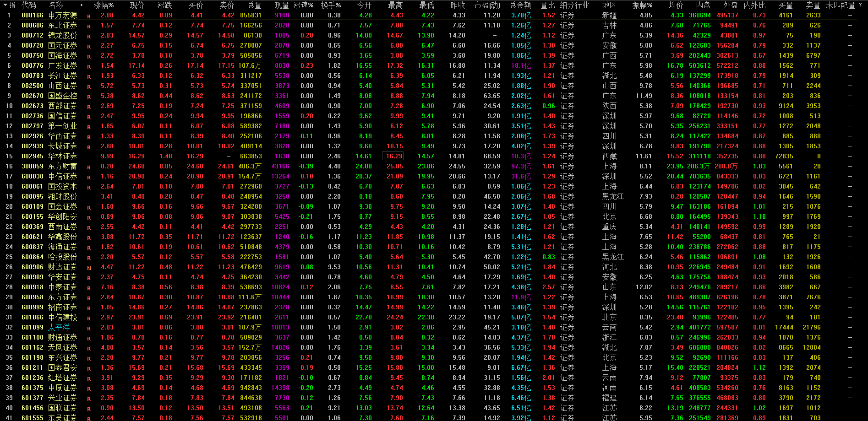Click the 外盘 column header

731,5
